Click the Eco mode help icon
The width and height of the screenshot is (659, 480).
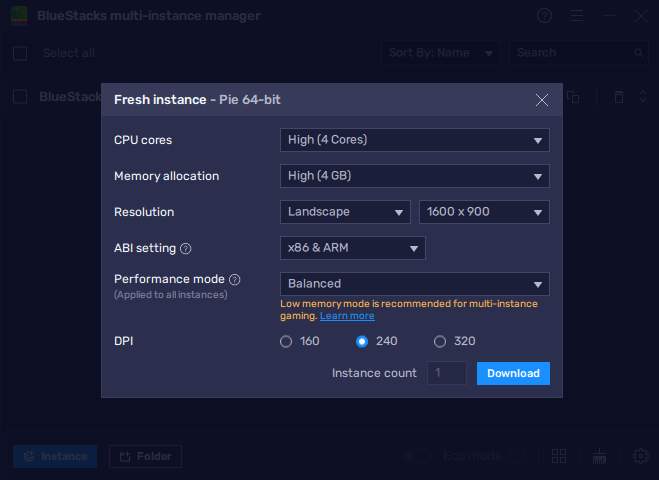518,456
